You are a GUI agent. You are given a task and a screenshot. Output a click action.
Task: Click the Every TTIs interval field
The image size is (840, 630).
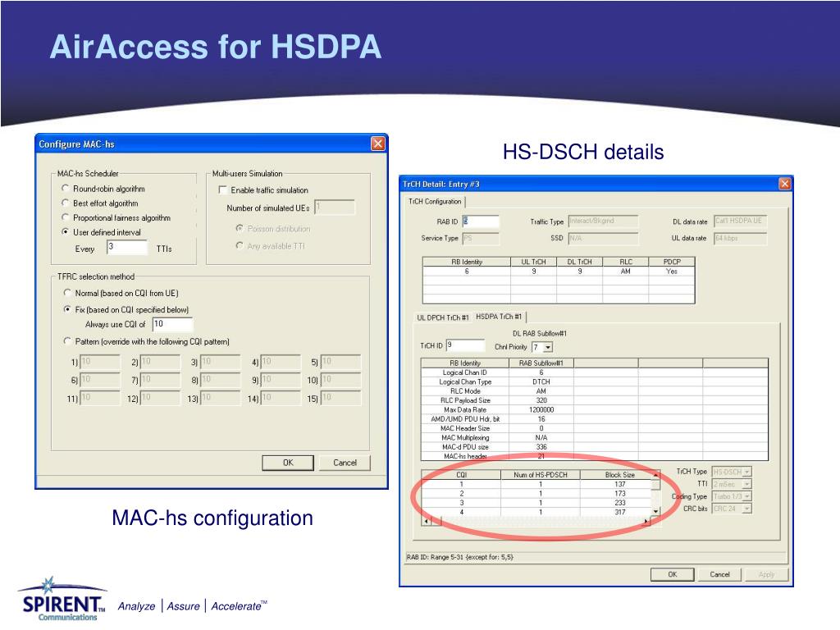127,248
